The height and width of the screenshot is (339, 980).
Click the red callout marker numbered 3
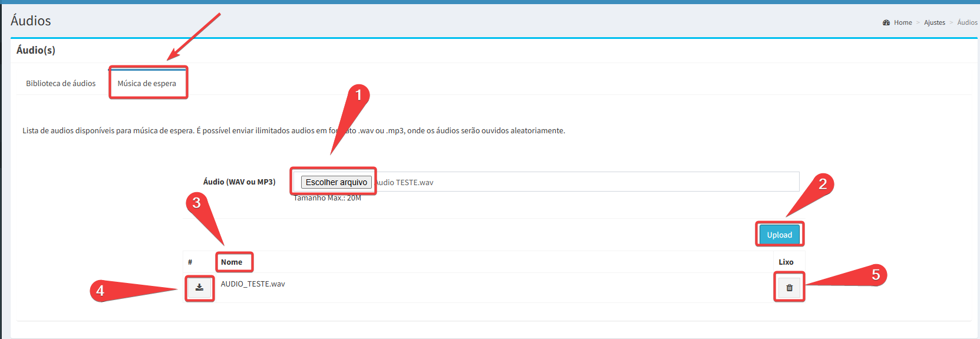click(197, 203)
